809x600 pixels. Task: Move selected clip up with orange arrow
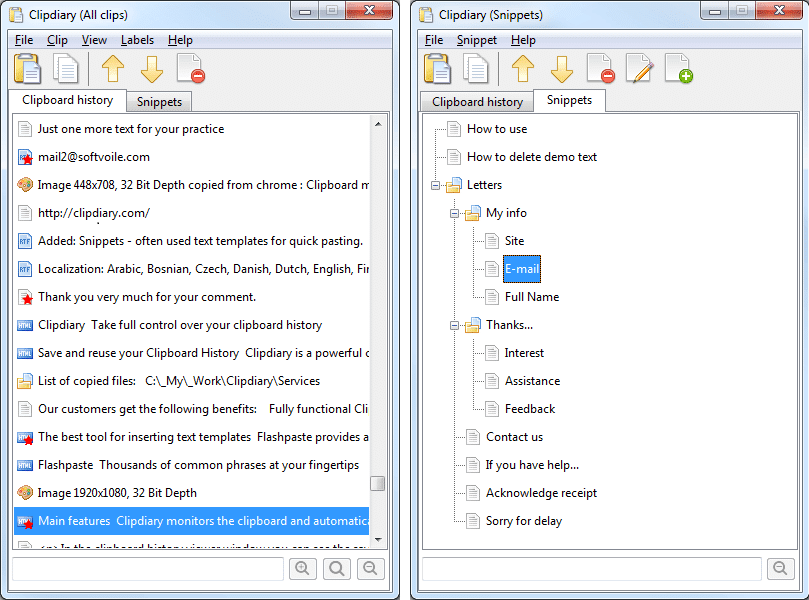tap(113, 68)
